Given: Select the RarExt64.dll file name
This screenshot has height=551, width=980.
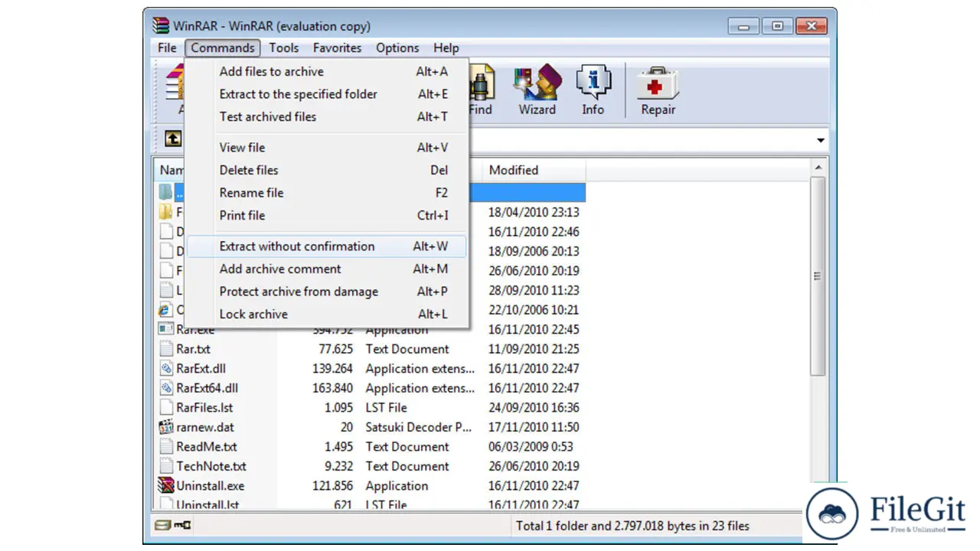Looking at the screenshot, I should [207, 388].
